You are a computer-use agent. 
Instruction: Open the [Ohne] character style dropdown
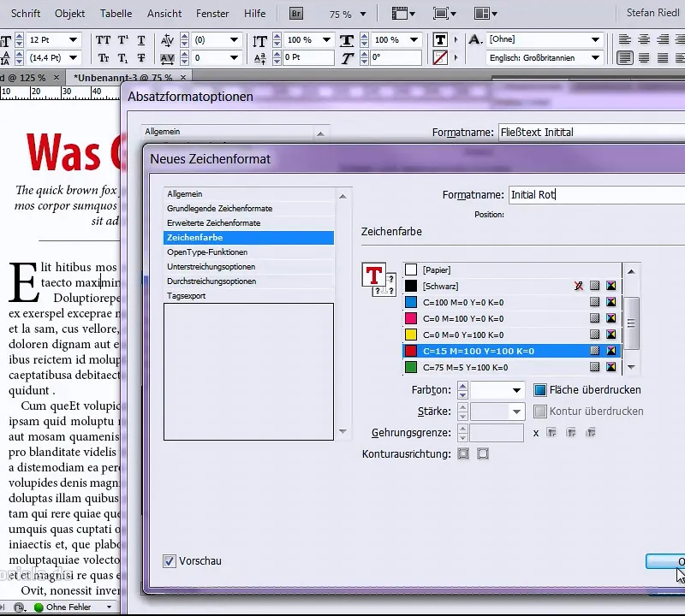click(x=595, y=39)
